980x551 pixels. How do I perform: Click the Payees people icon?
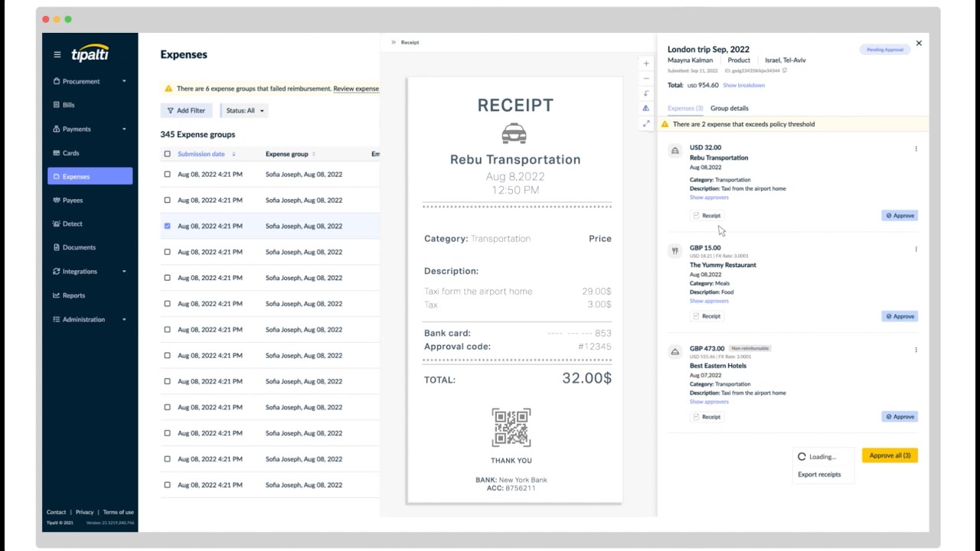57,201
